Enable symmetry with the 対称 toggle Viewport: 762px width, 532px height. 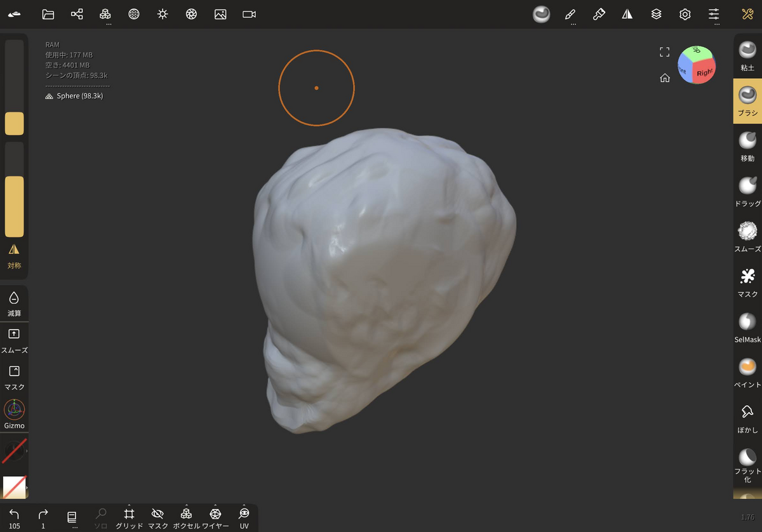coord(14,256)
